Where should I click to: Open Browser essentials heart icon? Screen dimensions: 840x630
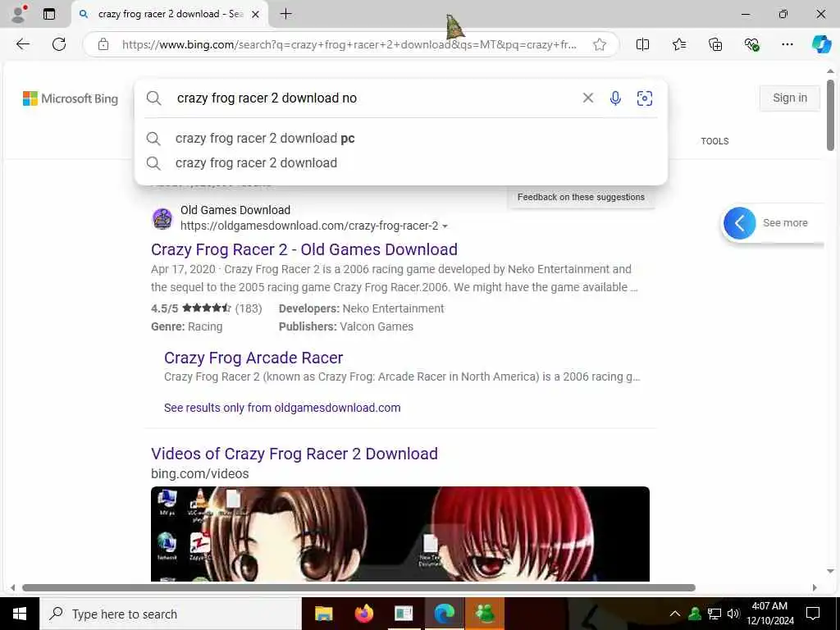click(x=751, y=44)
